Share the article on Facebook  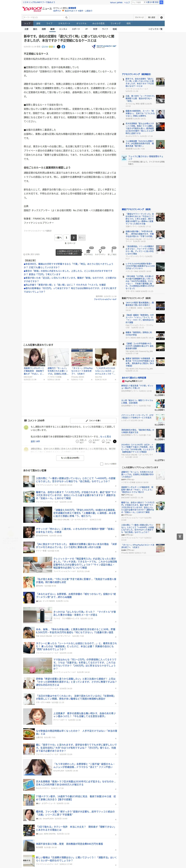(63, 47)
